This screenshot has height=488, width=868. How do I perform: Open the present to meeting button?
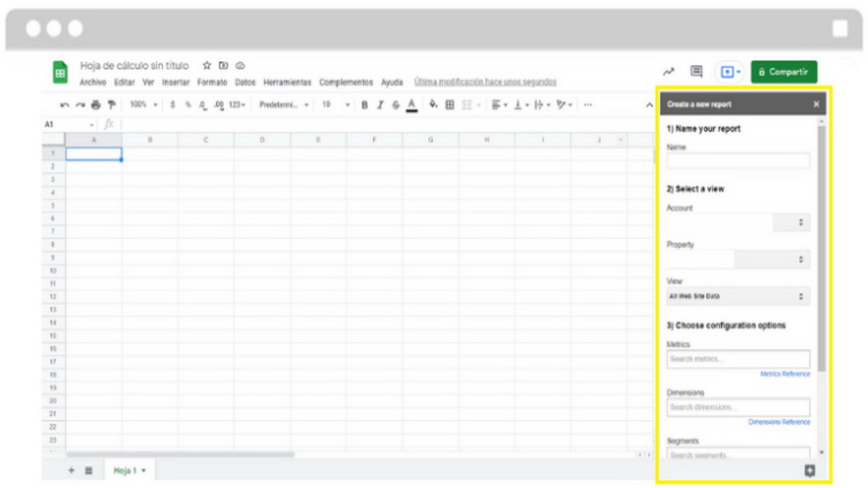pyautogui.click(x=730, y=72)
